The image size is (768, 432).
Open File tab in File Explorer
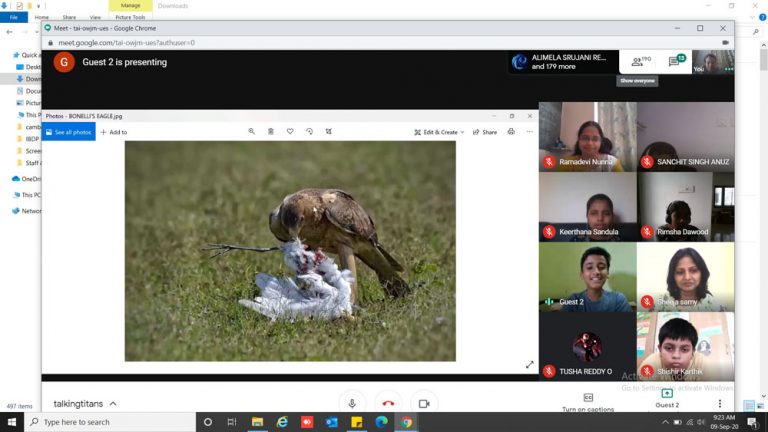(x=14, y=17)
